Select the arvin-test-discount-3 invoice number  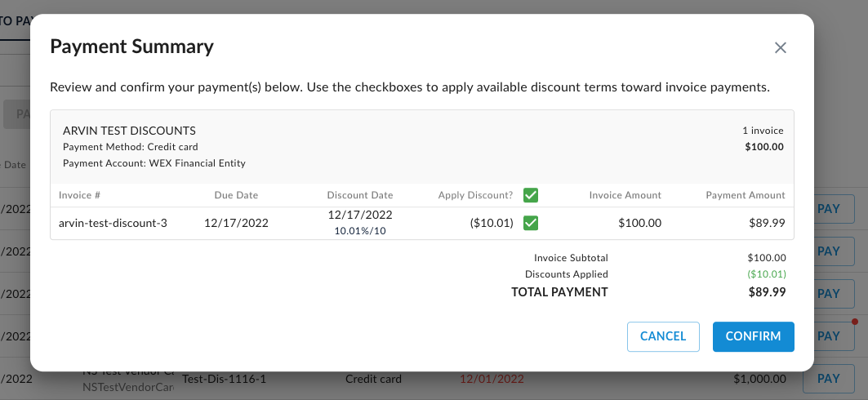(113, 223)
